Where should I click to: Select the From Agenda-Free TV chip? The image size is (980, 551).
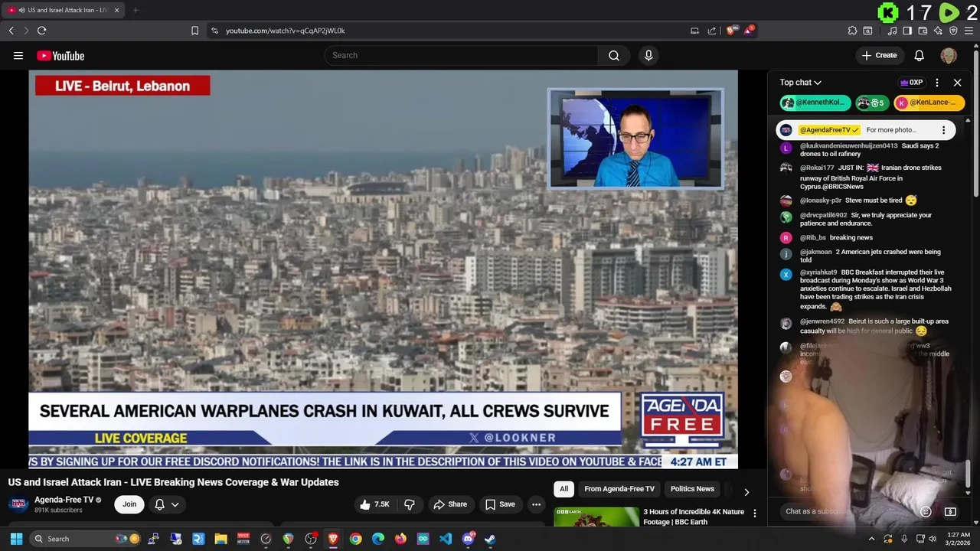pyautogui.click(x=619, y=489)
